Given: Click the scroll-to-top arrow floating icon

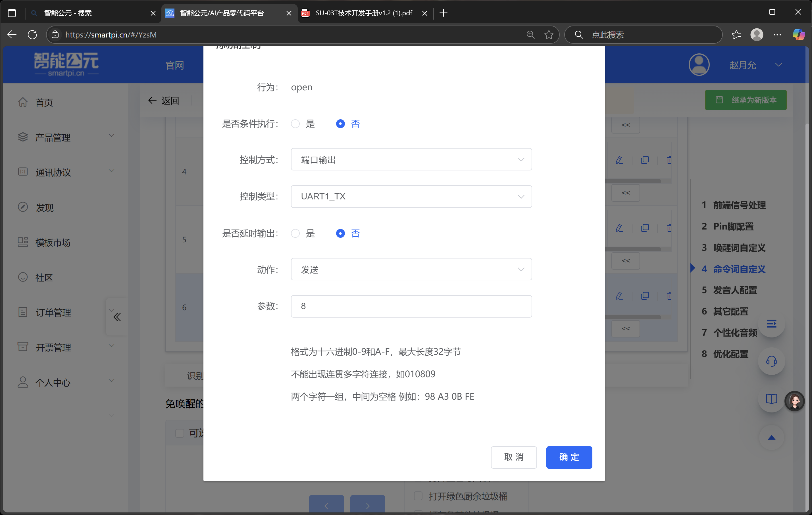Looking at the screenshot, I should [x=772, y=437].
